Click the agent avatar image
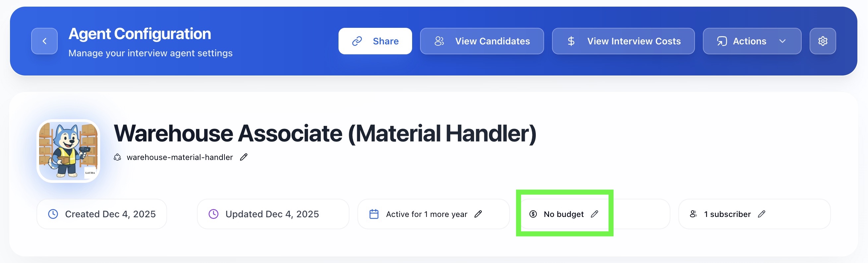868x263 pixels. (x=68, y=151)
